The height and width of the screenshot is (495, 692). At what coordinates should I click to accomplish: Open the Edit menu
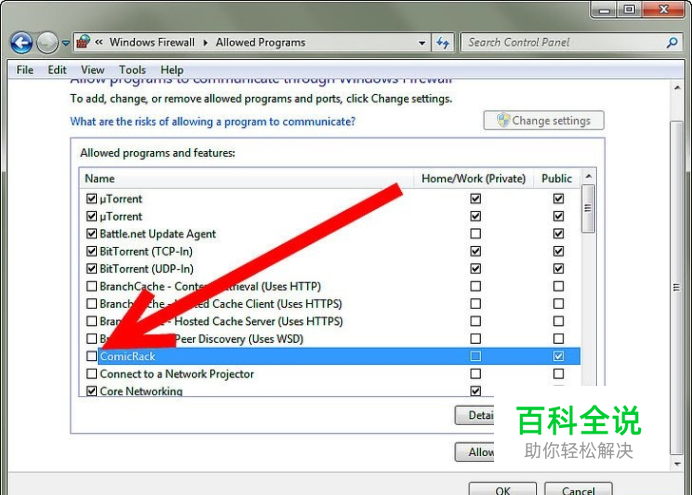click(57, 70)
